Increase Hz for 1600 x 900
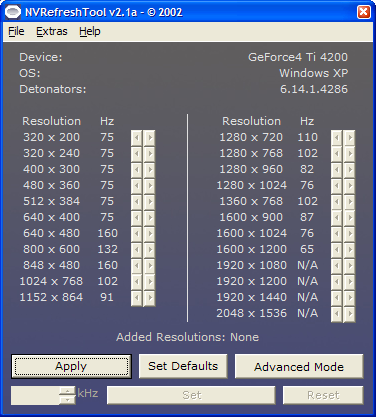Screen dimensions: 376x417 (x=350, y=218)
